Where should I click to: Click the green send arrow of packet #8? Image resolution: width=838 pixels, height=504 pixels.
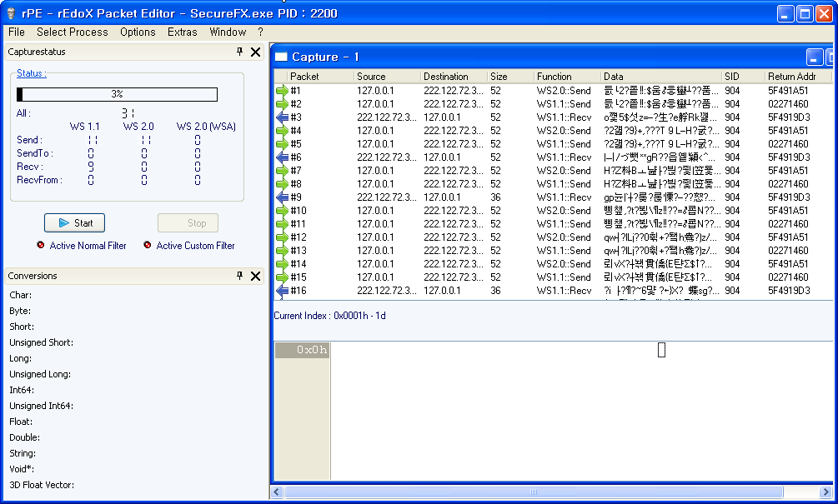(x=282, y=184)
